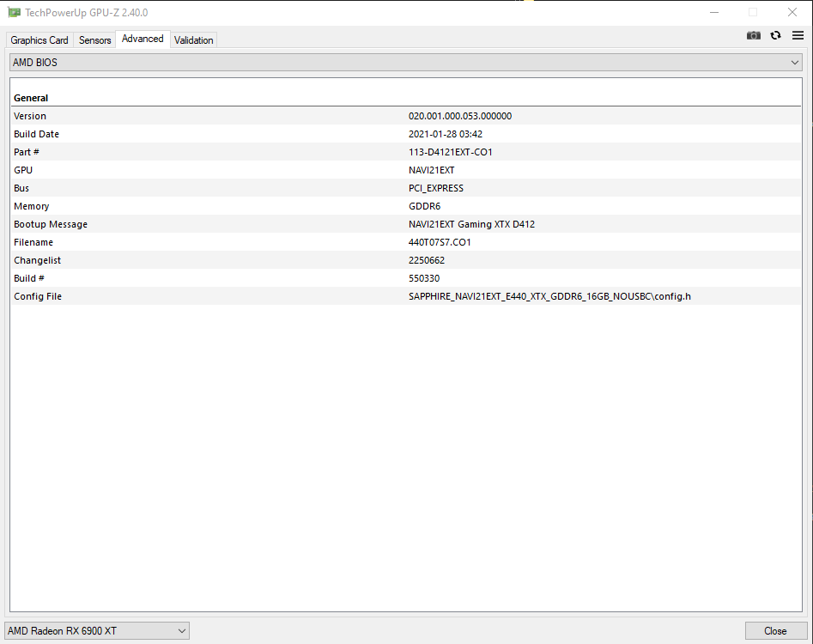This screenshot has height=644, width=813.
Task: Switch to the Graphics Card tab
Action: pyautogui.click(x=39, y=39)
